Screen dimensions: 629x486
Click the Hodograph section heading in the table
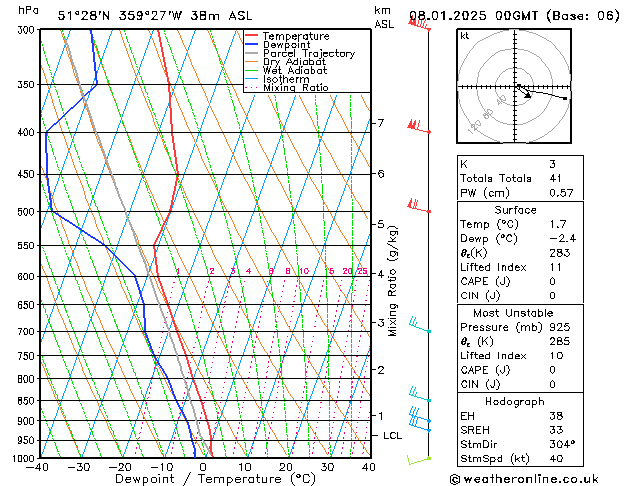516,401
